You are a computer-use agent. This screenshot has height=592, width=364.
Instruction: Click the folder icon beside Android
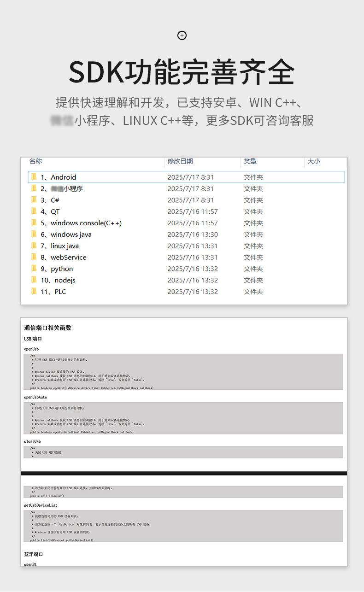click(x=34, y=177)
